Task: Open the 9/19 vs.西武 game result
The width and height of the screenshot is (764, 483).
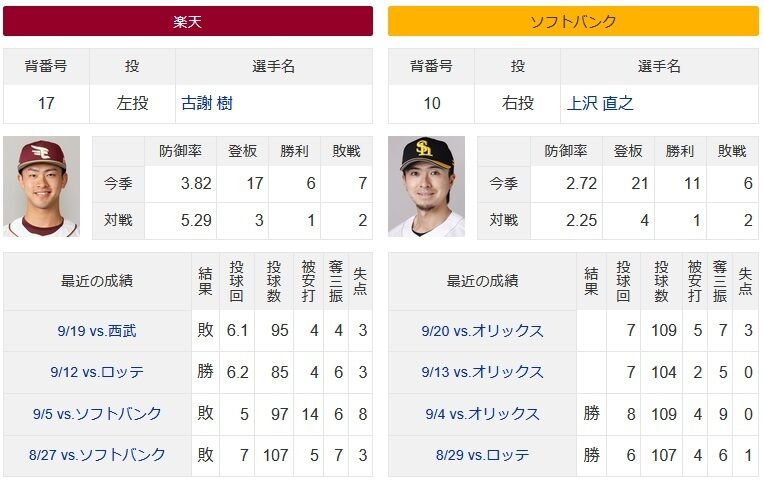Action: point(97,330)
